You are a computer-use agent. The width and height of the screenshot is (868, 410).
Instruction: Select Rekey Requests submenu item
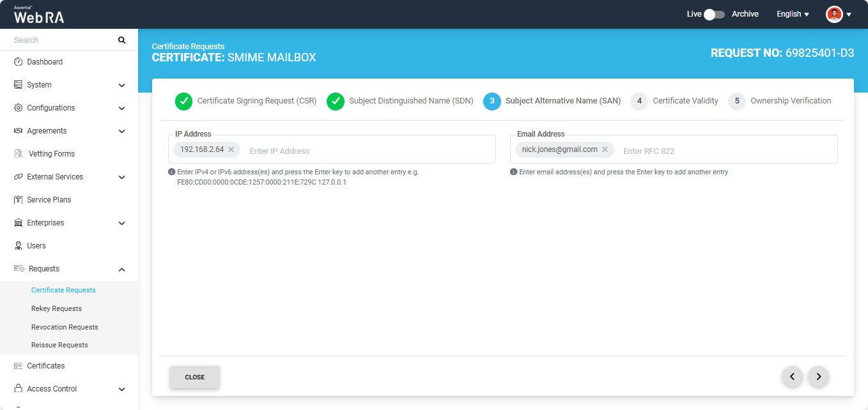56,308
